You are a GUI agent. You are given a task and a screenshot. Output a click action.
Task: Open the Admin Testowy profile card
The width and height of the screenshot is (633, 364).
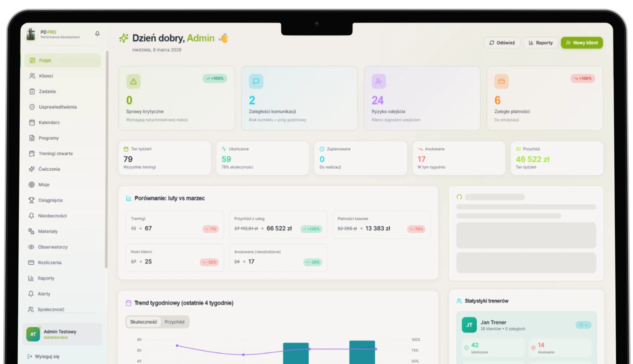point(62,334)
